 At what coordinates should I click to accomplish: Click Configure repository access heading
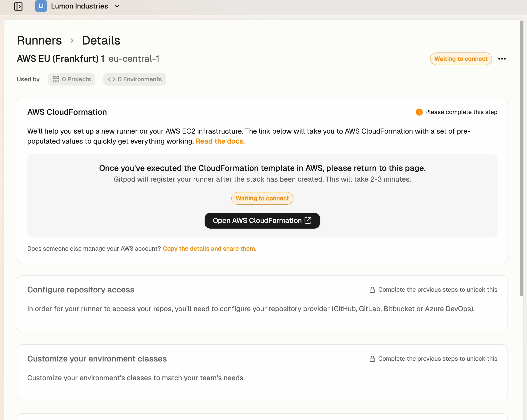[81, 290]
